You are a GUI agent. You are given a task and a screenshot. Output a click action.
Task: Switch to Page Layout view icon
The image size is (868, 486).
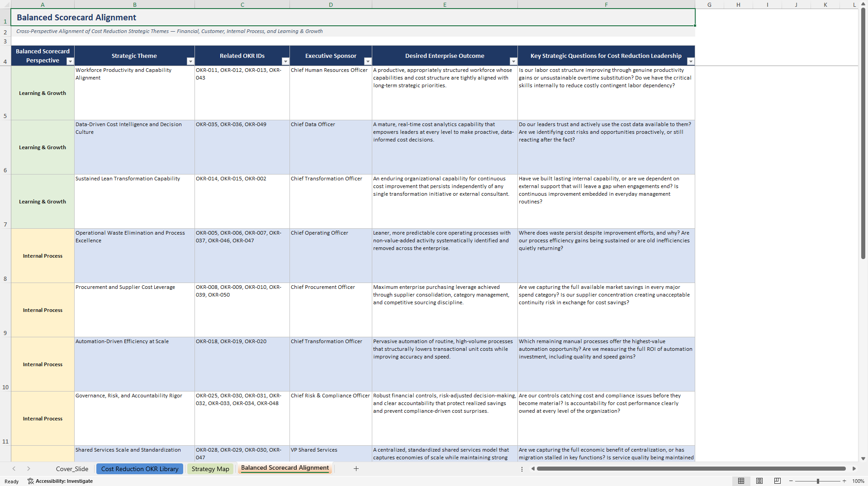point(759,481)
